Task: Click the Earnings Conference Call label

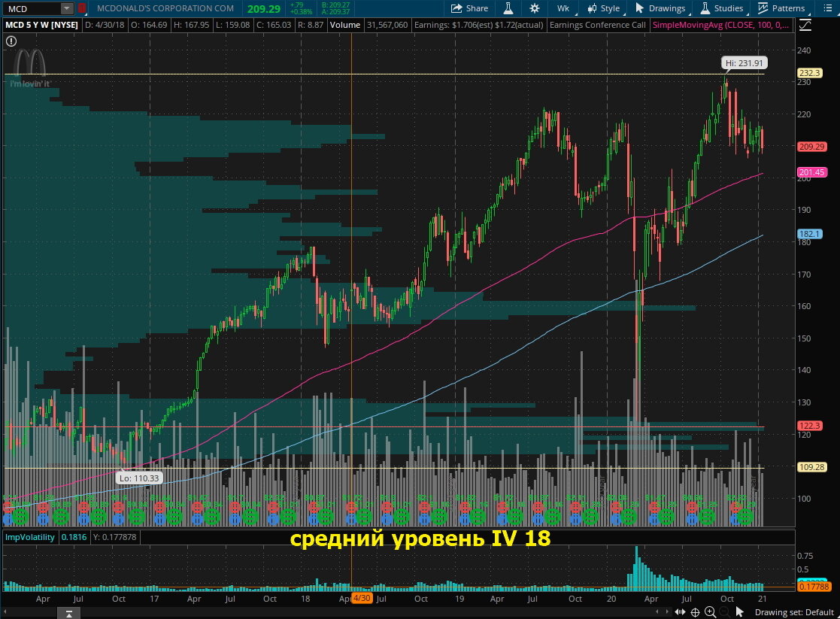Action: [598, 25]
